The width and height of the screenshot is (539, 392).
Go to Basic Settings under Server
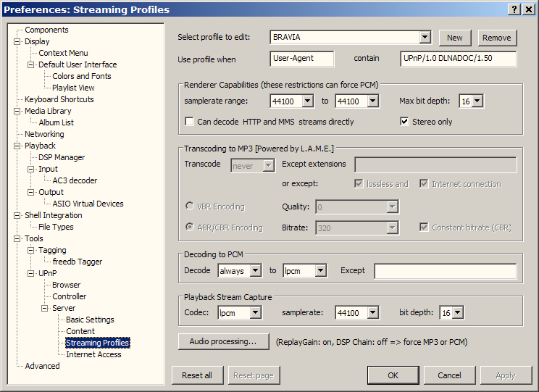[x=90, y=320]
